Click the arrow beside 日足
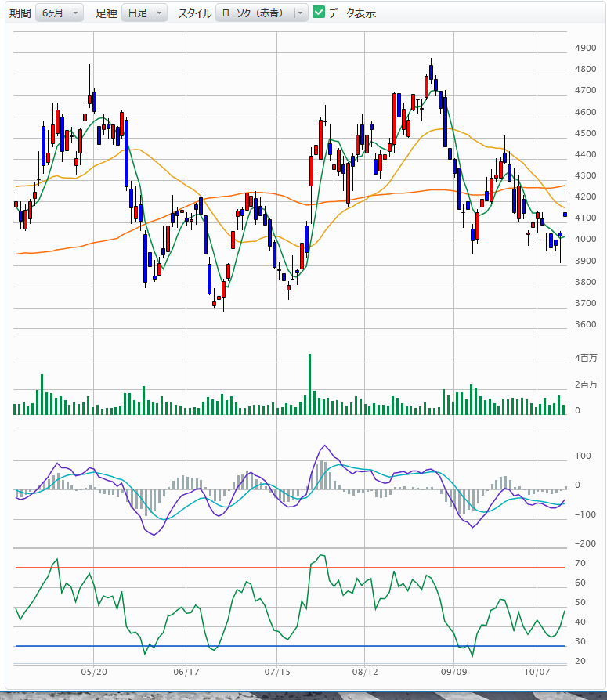Image resolution: width=607 pixels, height=700 pixels. coord(160,13)
